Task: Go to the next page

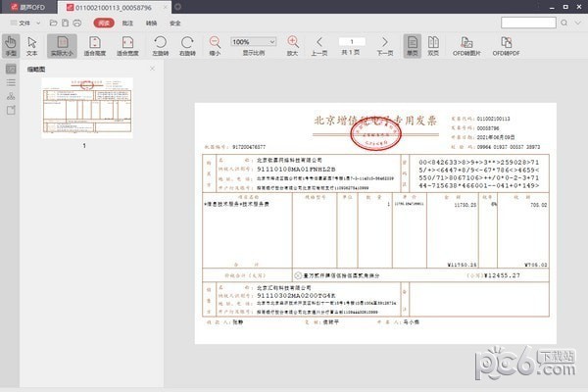Action: coord(385,46)
